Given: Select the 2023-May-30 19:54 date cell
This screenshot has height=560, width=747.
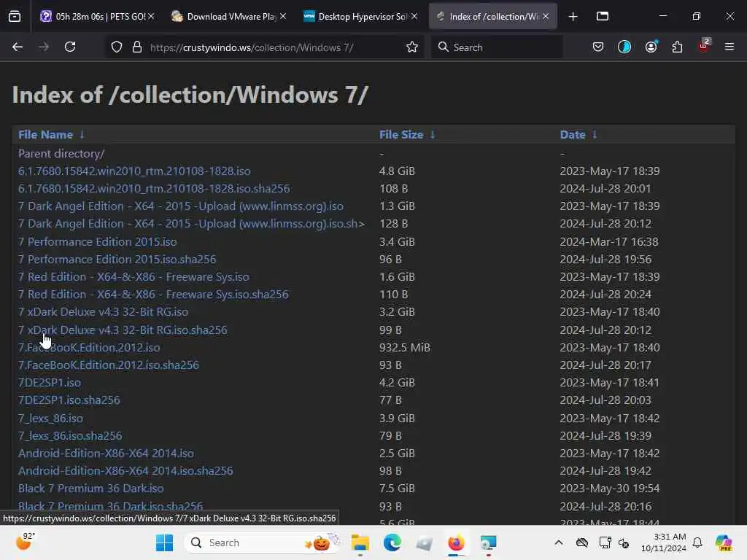Looking at the screenshot, I should point(609,489).
